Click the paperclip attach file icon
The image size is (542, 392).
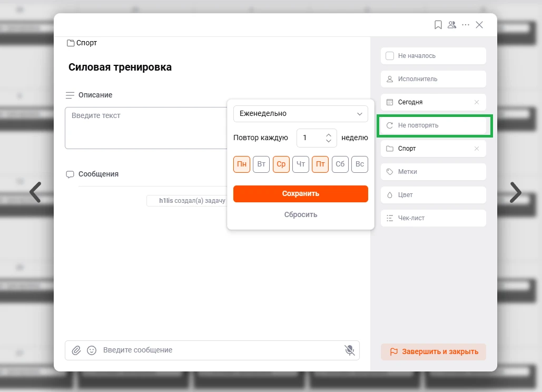(x=76, y=350)
